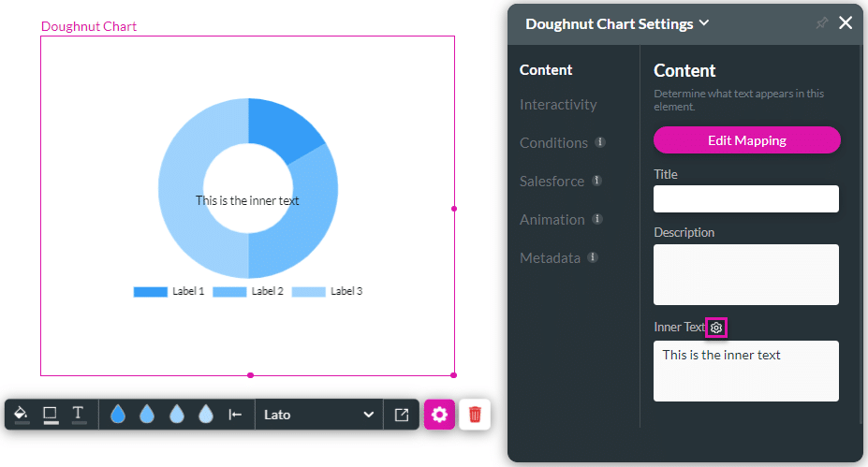This screenshot has height=467, width=868.
Task: Go to the Salesforce settings tab
Action: click(552, 182)
